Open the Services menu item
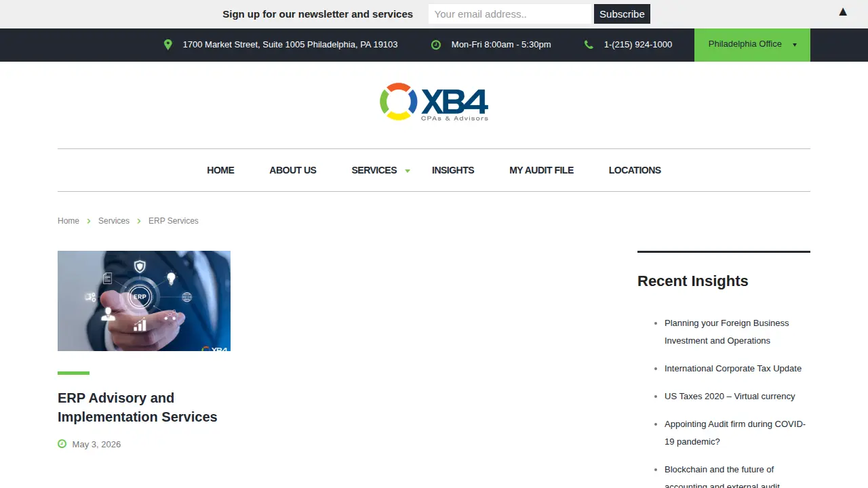The height and width of the screenshot is (488, 868). 374,170
